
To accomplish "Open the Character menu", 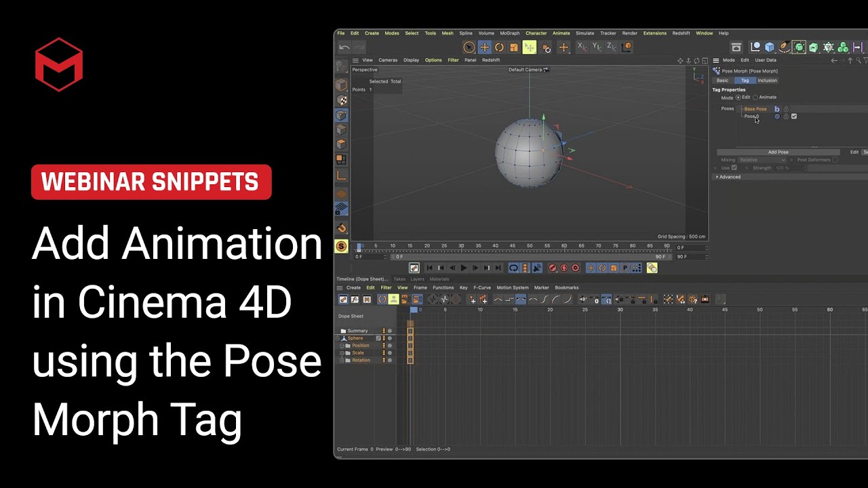I will pyautogui.click(x=536, y=33).
